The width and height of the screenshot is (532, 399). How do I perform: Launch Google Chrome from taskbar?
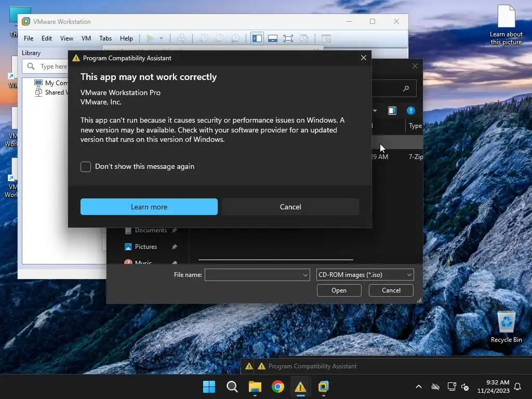click(x=277, y=387)
